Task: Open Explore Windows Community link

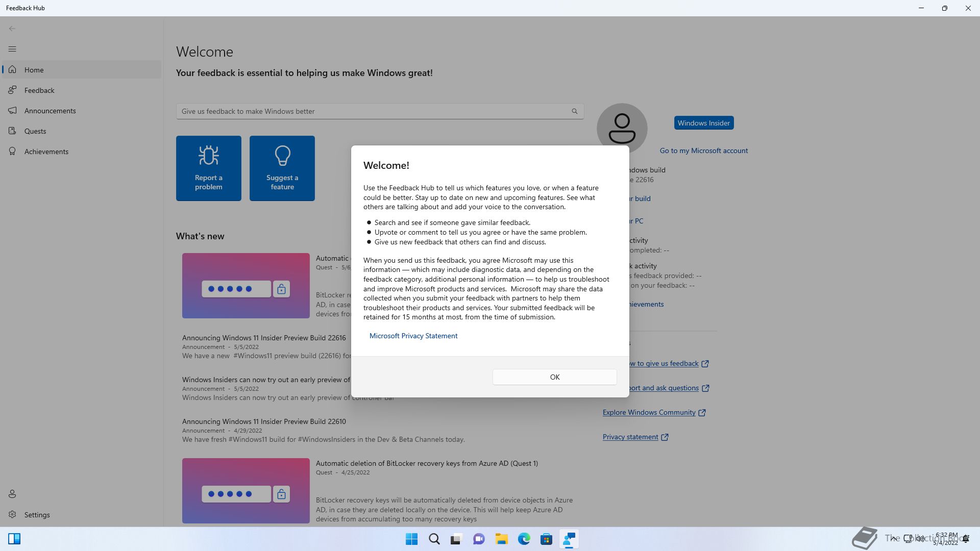Action: click(649, 412)
